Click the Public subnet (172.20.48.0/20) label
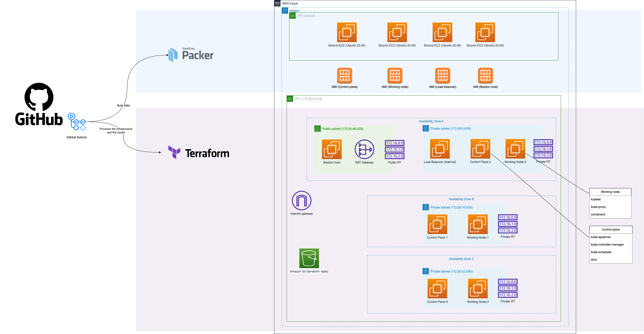 pos(343,129)
